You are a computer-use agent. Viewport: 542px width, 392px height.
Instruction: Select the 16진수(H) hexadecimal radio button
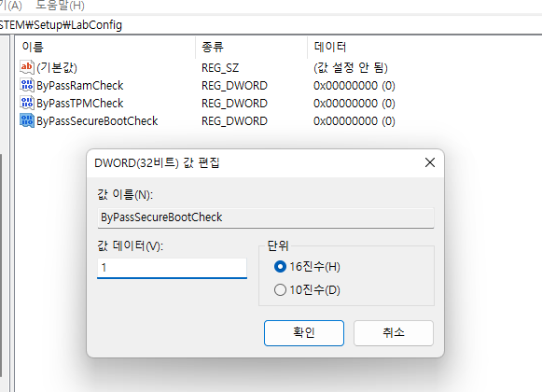(x=280, y=267)
